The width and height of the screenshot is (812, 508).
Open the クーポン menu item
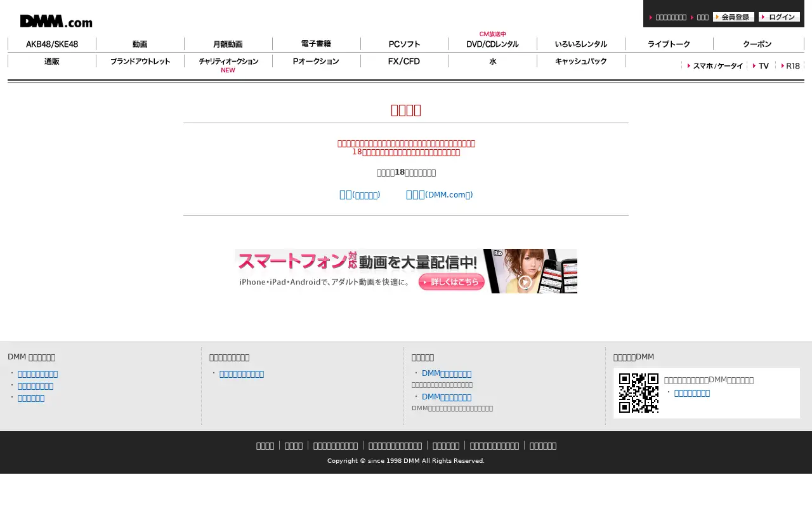point(758,44)
